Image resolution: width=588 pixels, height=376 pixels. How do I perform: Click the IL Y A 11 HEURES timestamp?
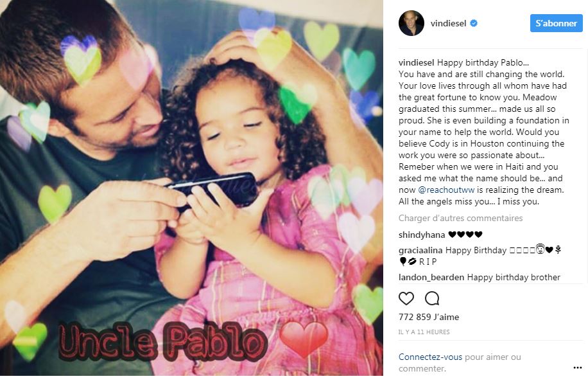point(424,332)
